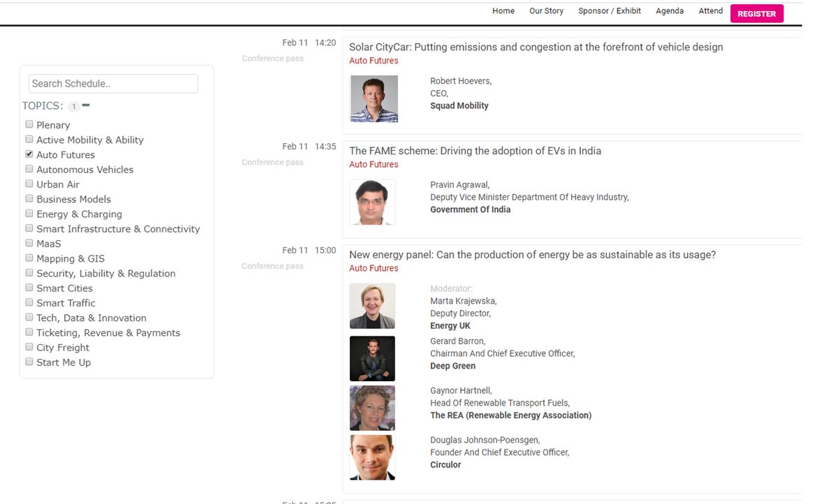
Task: Go to Sponsor / Exhibit
Action: coord(610,11)
